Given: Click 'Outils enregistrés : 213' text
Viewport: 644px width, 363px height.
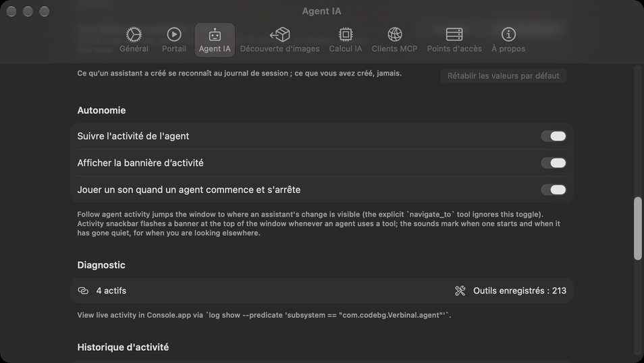Looking at the screenshot, I should point(520,291).
